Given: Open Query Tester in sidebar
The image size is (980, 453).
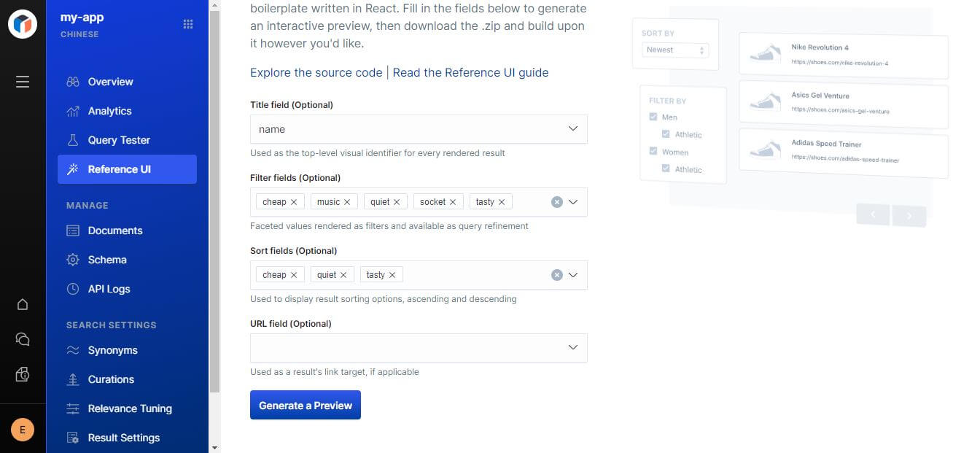Looking at the screenshot, I should (x=119, y=140).
